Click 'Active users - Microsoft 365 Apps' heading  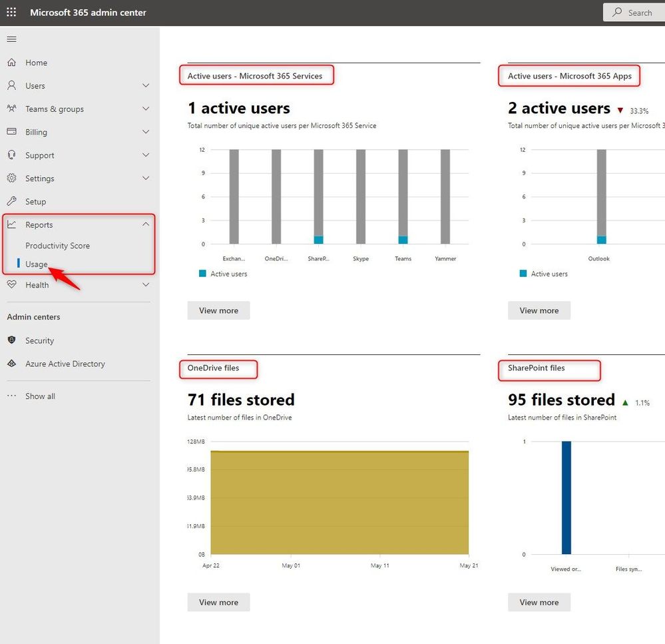point(570,76)
